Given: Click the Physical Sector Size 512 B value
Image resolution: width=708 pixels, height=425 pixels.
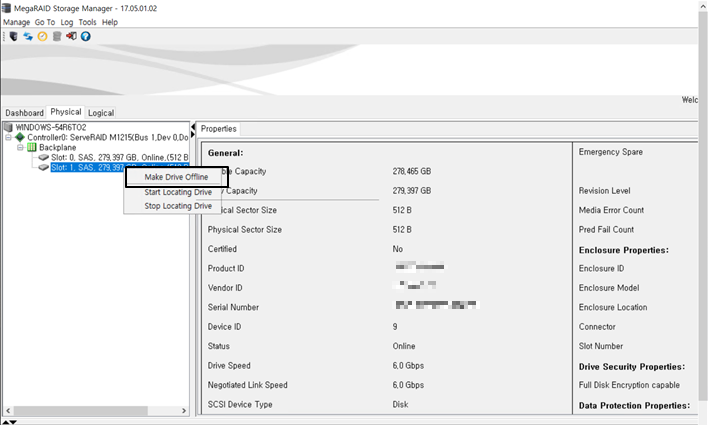Looking at the screenshot, I should 402,229.
